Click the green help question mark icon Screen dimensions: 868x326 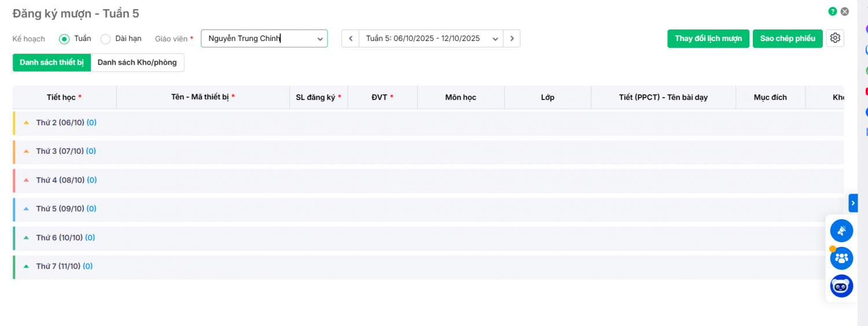tap(833, 11)
